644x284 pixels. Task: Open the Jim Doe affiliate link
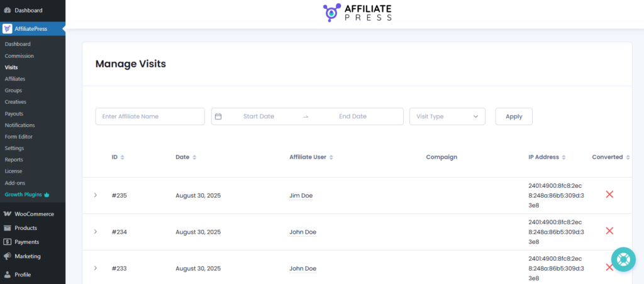(301, 196)
